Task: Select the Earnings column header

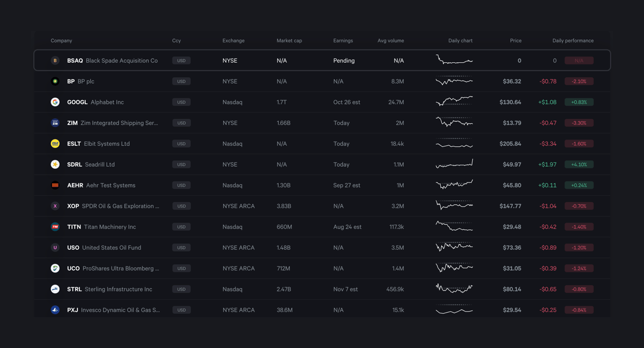Action: pyautogui.click(x=343, y=41)
